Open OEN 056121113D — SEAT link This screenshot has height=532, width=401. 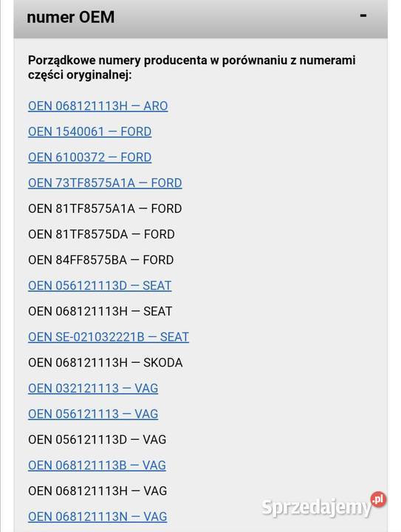point(100,286)
